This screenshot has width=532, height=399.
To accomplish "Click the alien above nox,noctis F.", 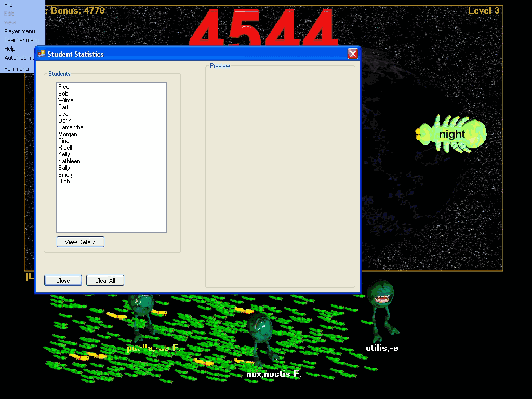I will pyautogui.click(x=260, y=335).
